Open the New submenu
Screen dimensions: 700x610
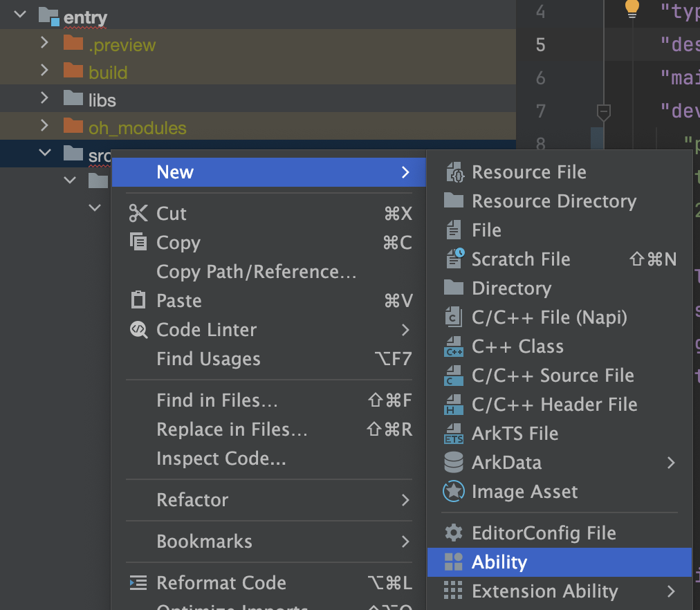(269, 172)
